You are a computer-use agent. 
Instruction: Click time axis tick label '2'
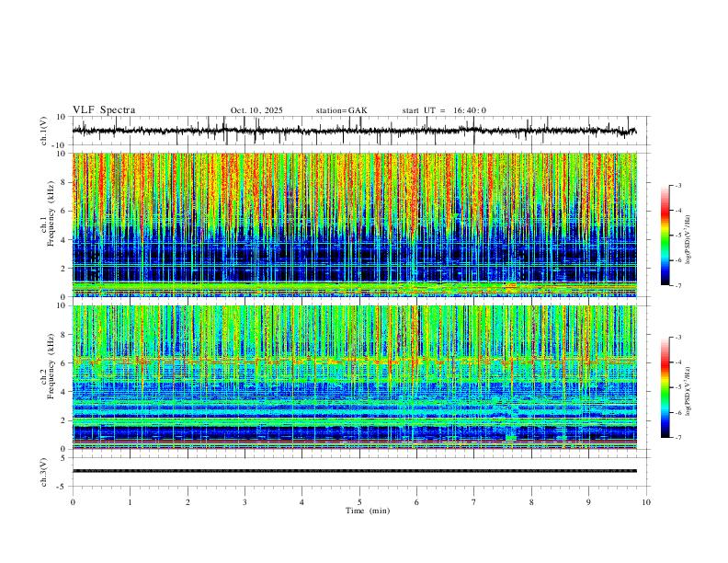[188, 502]
